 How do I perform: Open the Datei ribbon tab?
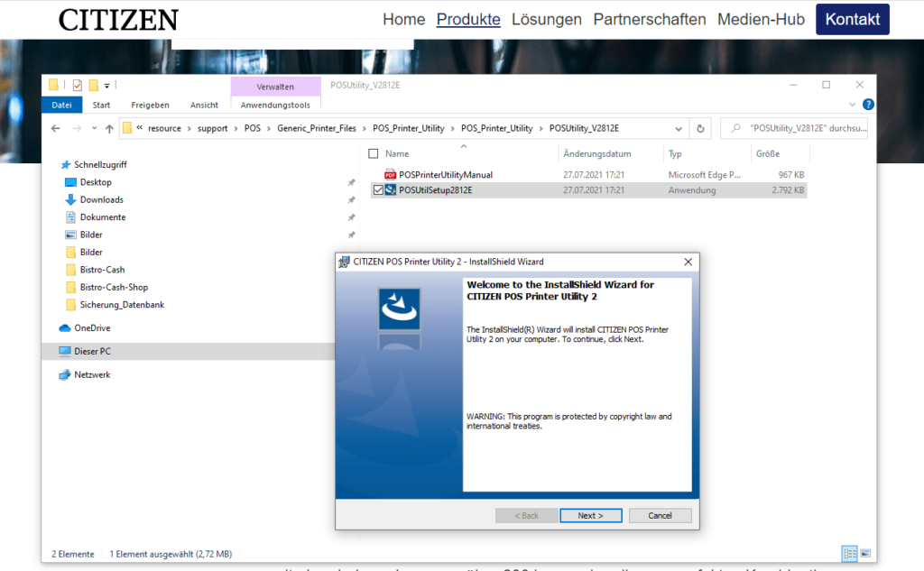click(x=62, y=105)
